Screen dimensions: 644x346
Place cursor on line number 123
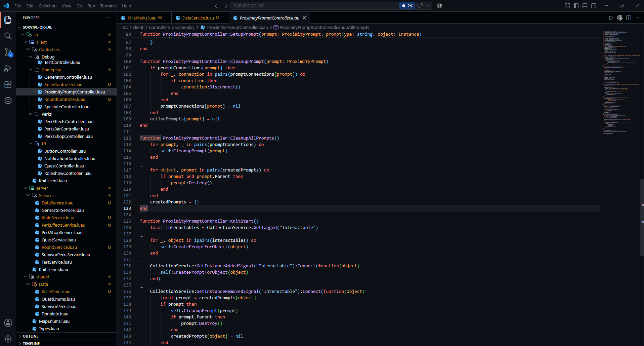coord(127,208)
